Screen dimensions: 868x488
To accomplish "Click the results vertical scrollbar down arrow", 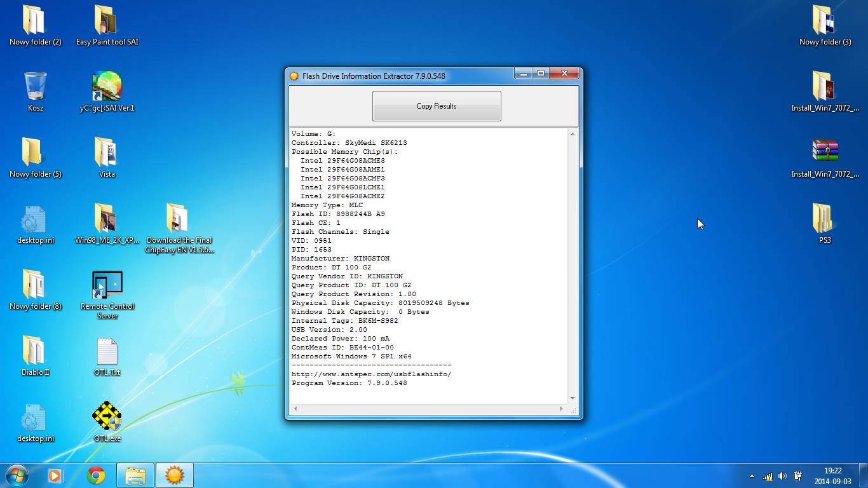I will point(573,398).
